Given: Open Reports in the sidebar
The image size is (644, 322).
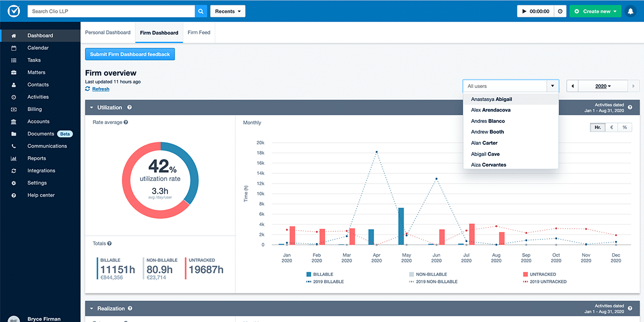Looking at the screenshot, I should 40,158.
